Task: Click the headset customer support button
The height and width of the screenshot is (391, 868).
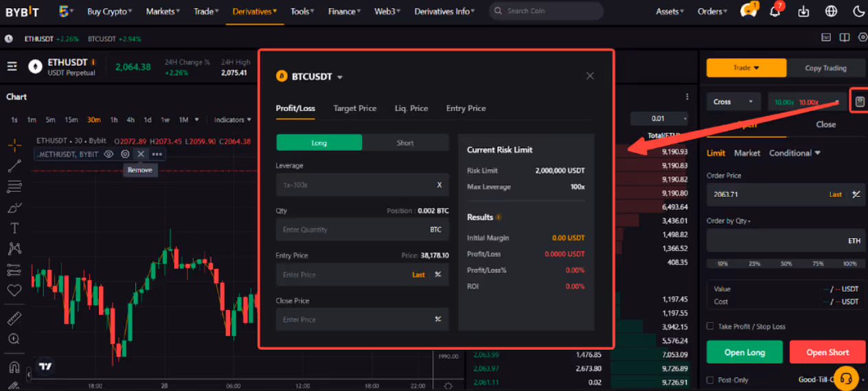Action: tap(846, 377)
